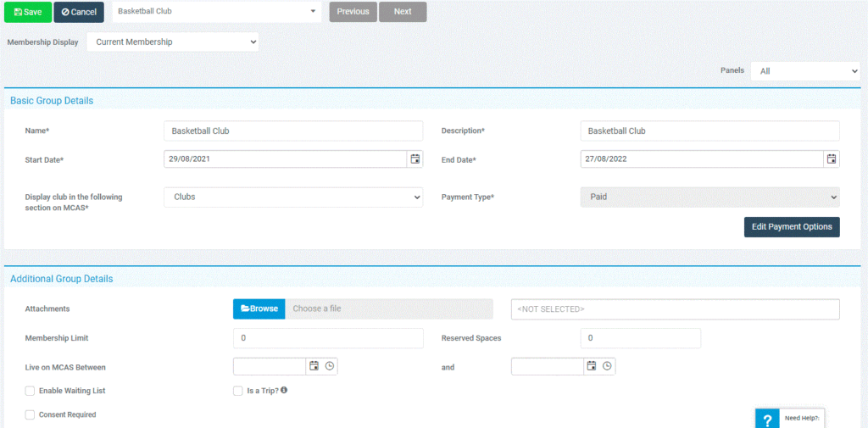Open Membership Display dropdown
868x428 pixels.
pos(173,42)
